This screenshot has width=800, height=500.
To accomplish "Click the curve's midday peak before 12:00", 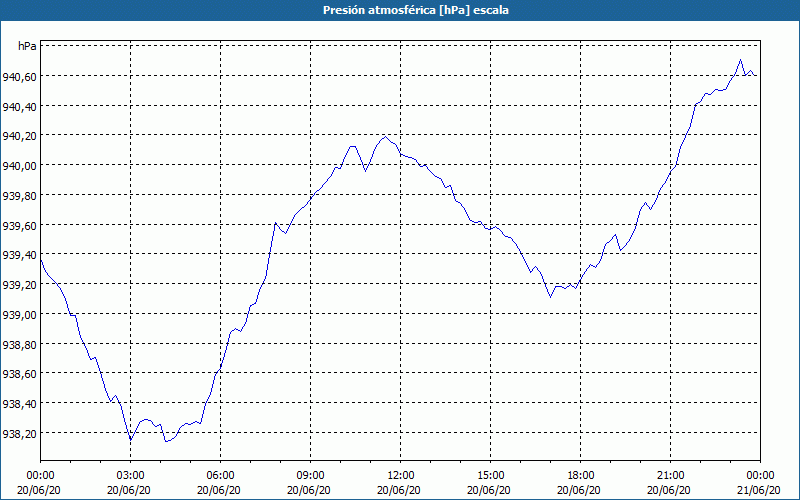I will pyautogui.click(x=385, y=136).
